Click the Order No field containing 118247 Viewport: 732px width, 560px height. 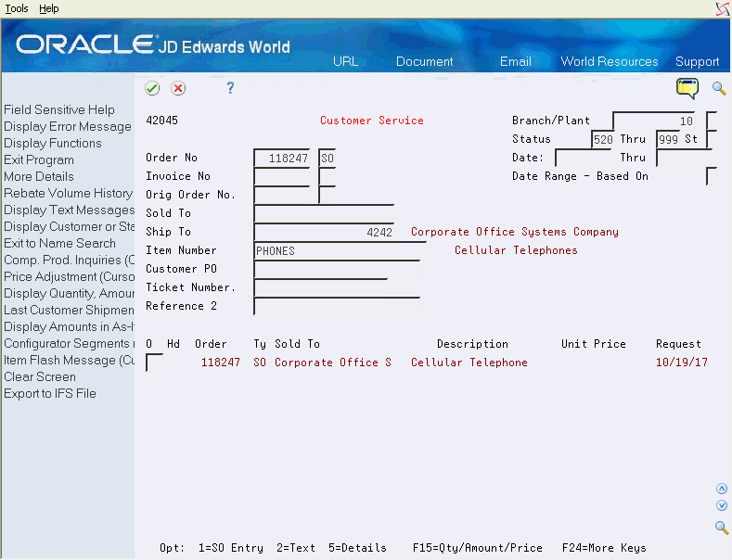click(x=281, y=159)
